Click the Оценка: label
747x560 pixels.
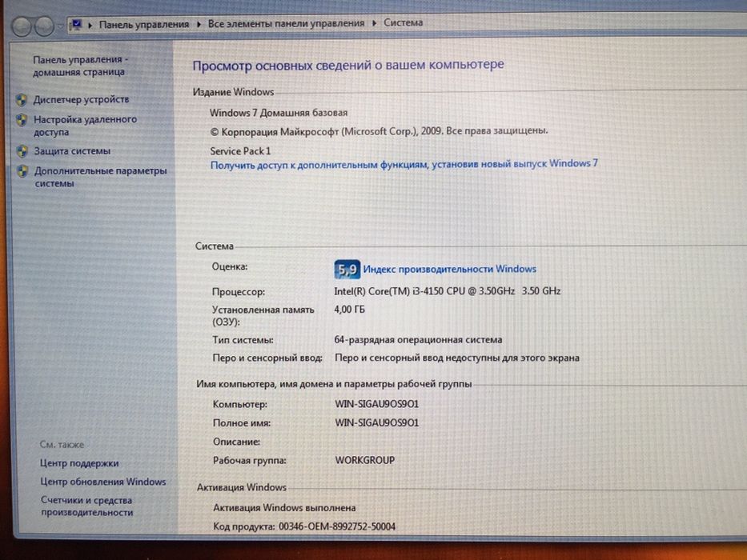(230, 266)
